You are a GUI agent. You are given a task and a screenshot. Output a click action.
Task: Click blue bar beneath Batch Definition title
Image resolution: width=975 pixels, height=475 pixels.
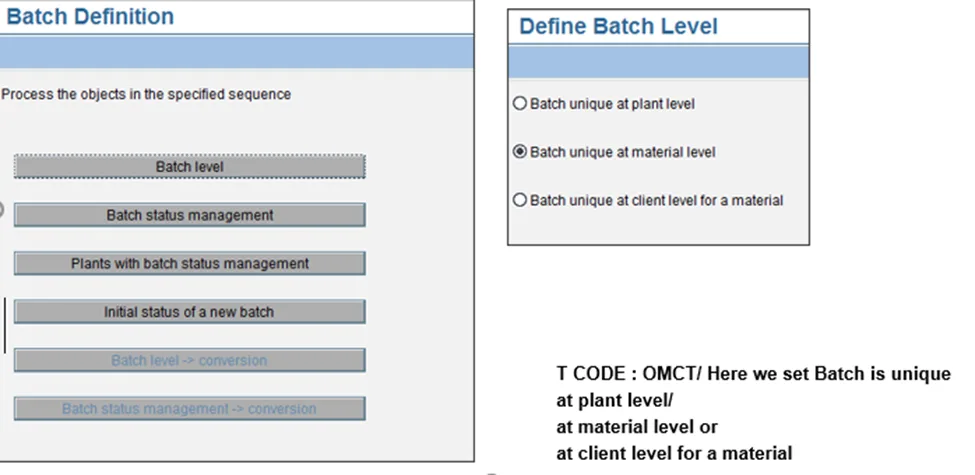click(x=236, y=53)
